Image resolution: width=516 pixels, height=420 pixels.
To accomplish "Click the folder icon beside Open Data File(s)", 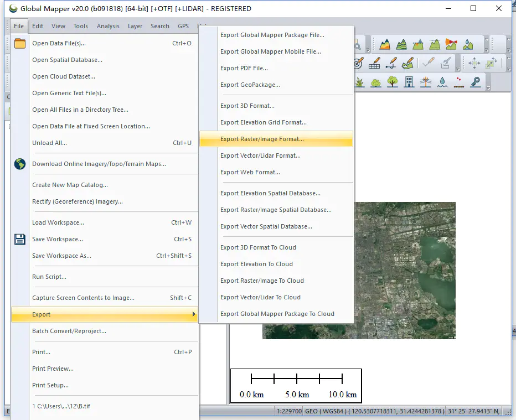I will (x=20, y=43).
